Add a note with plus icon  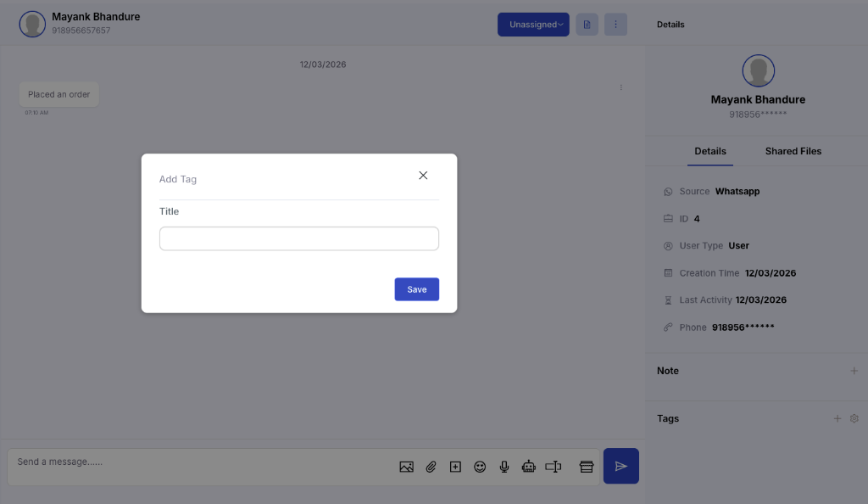point(854,371)
